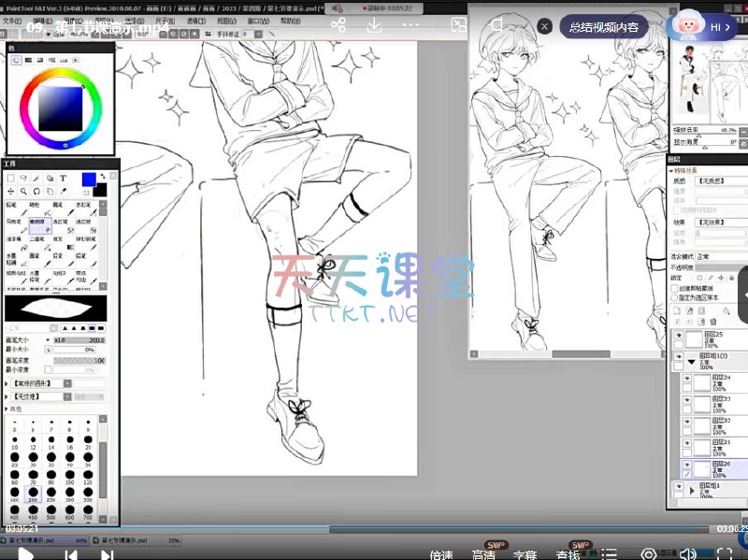The height and width of the screenshot is (560, 748).
Task: Click the video download icon
Action: 374,25
